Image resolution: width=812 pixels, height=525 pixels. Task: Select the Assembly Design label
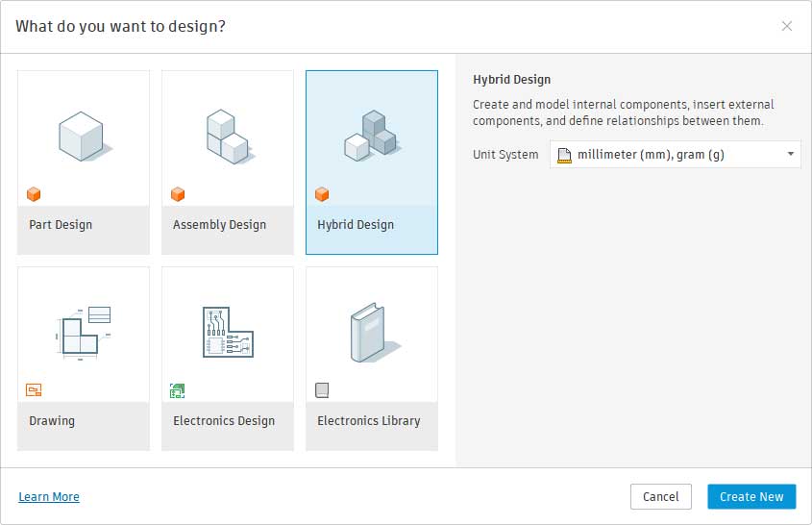click(x=219, y=225)
